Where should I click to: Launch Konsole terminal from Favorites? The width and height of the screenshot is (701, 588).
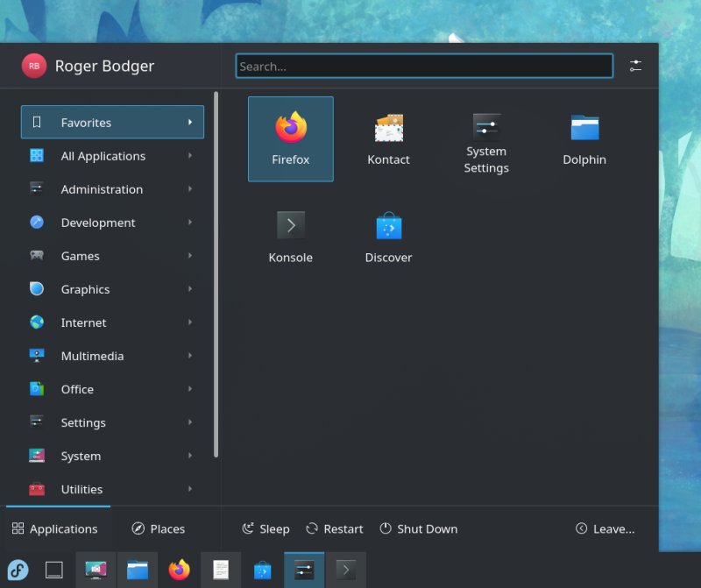pos(290,233)
